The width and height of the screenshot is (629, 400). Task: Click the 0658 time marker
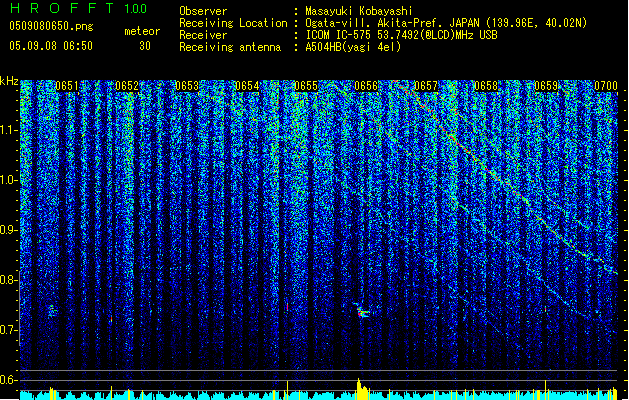click(486, 86)
